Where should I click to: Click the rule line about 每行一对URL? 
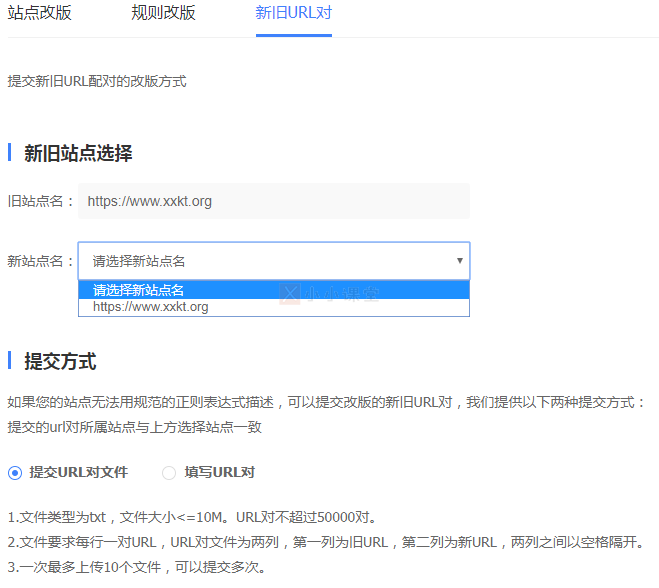[x=326, y=542]
